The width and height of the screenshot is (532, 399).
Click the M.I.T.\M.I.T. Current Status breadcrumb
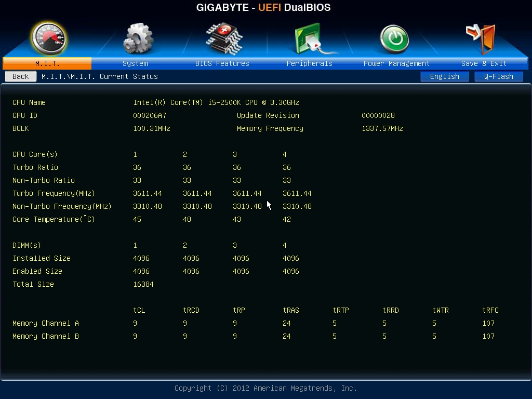[x=99, y=76]
